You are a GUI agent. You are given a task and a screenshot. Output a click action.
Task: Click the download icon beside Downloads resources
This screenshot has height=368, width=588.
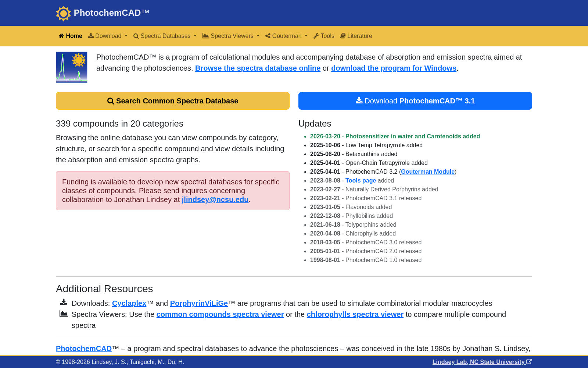64,302
